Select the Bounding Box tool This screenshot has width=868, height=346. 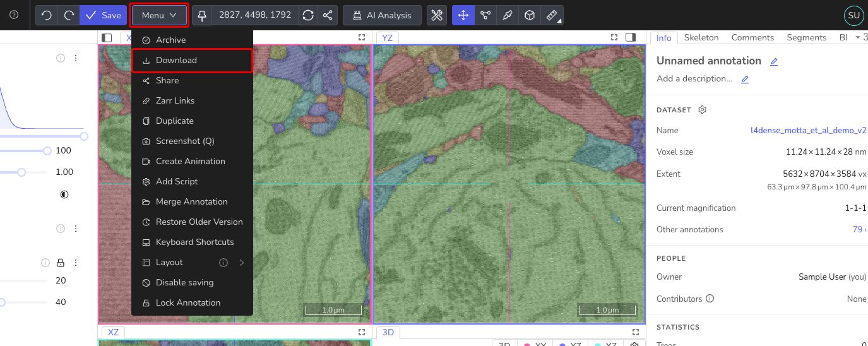[x=530, y=15]
